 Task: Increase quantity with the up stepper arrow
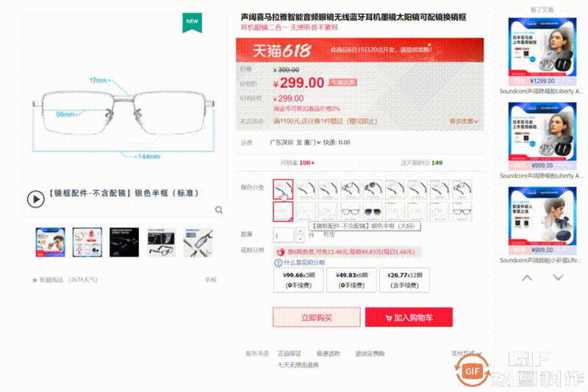(300, 231)
